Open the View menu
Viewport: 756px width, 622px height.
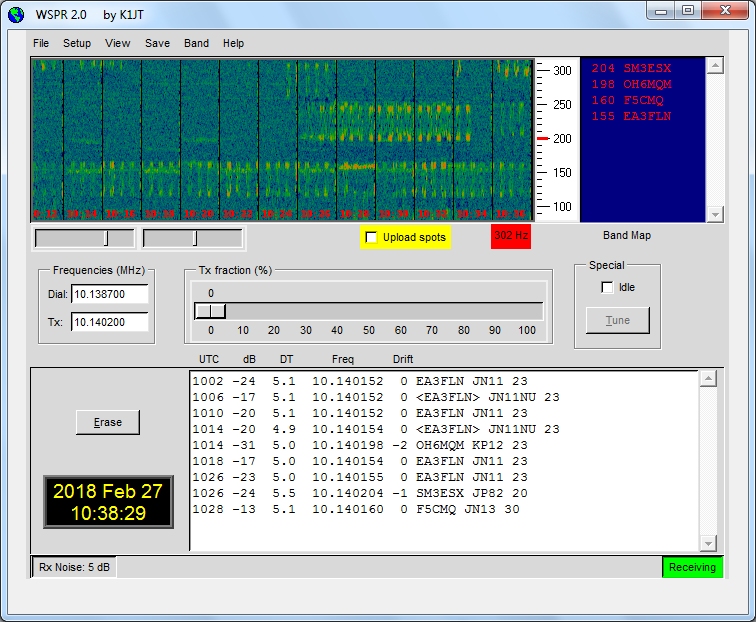point(118,43)
